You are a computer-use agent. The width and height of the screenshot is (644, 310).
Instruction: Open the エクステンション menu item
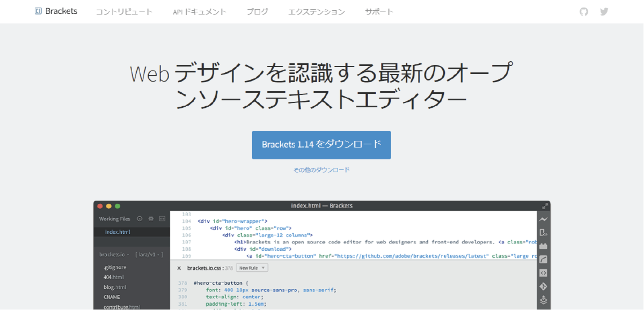pyautogui.click(x=317, y=12)
